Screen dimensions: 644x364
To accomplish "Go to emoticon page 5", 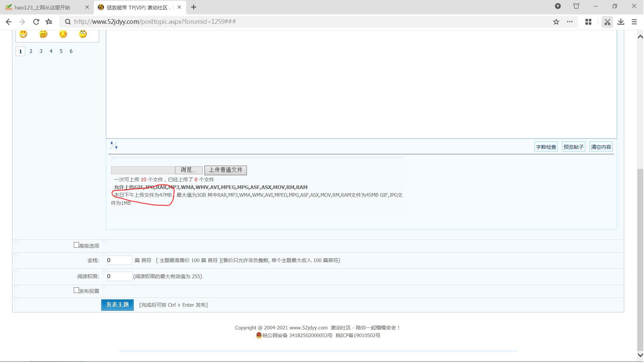I will click(x=61, y=52).
